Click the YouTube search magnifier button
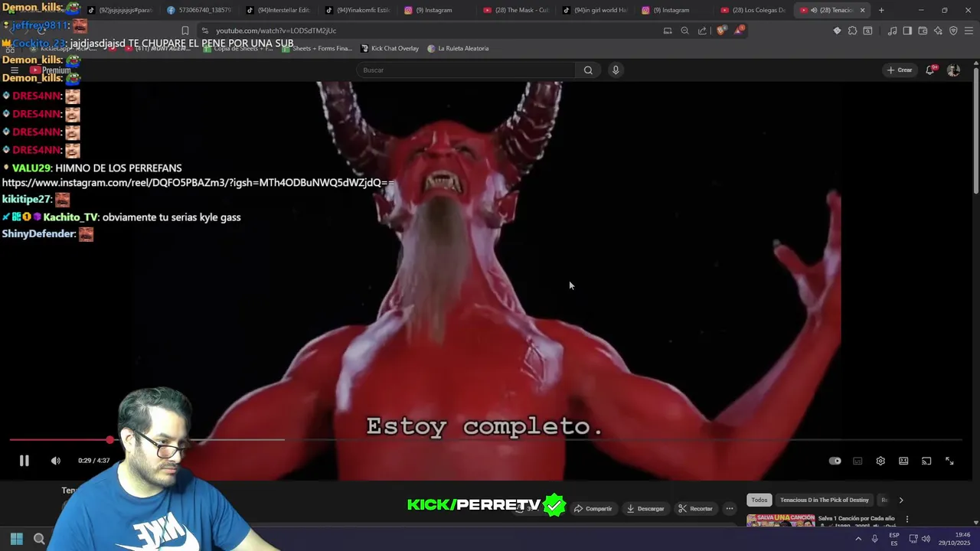Screen dimensions: 980x551 pos(588,70)
